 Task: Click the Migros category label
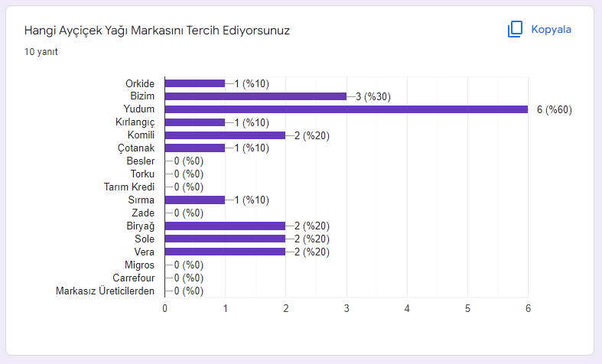coord(141,265)
